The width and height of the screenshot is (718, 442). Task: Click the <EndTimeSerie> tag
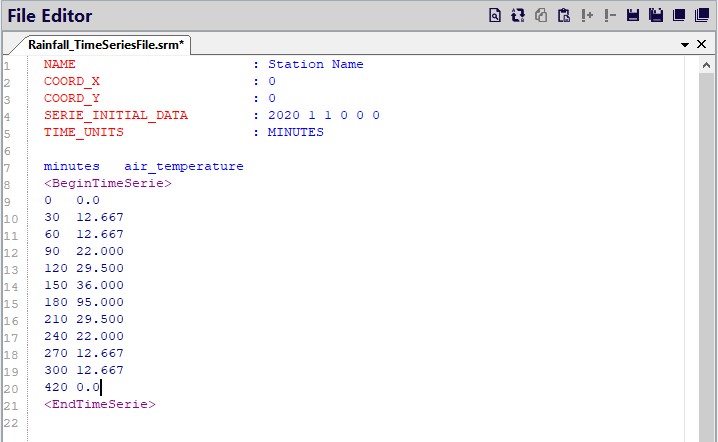pyautogui.click(x=100, y=404)
